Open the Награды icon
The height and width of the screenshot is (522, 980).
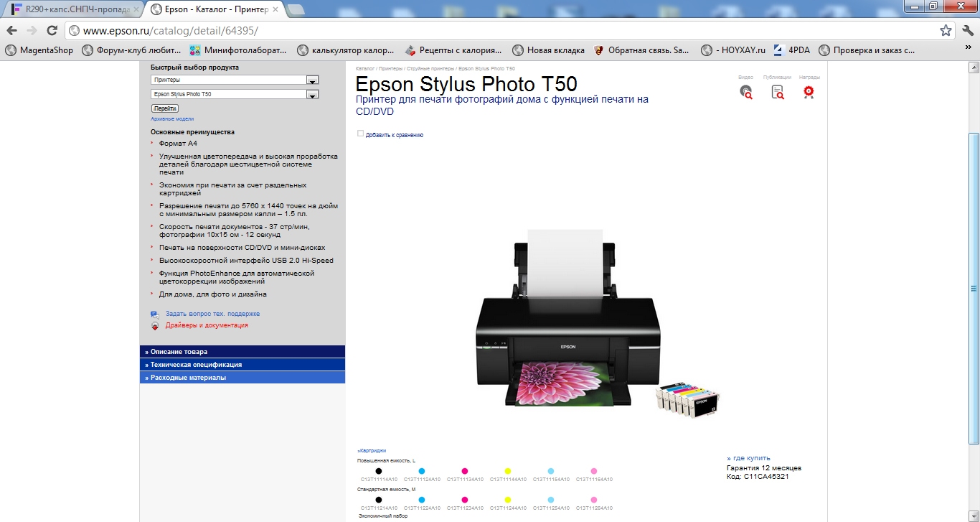click(809, 92)
